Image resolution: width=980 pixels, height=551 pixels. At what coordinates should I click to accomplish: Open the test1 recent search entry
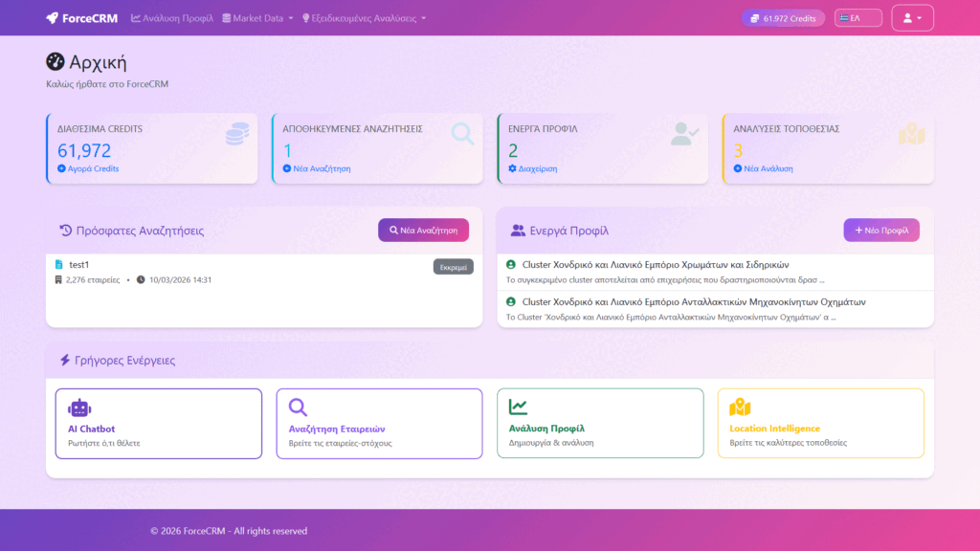pos(78,264)
